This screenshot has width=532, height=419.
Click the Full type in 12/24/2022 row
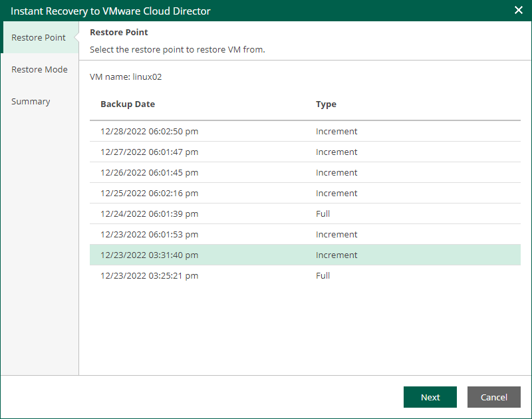pyautogui.click(x=323, y=213)
